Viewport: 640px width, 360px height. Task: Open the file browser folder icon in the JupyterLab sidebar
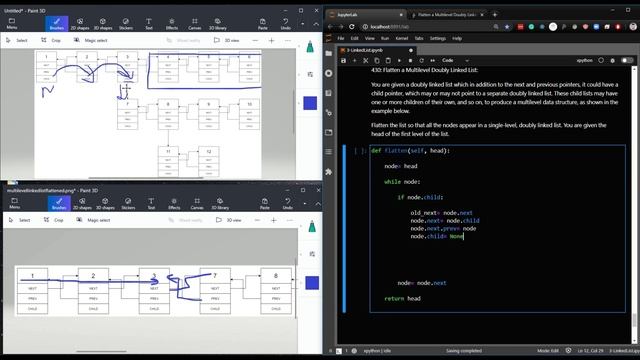(x=329, y=53)
